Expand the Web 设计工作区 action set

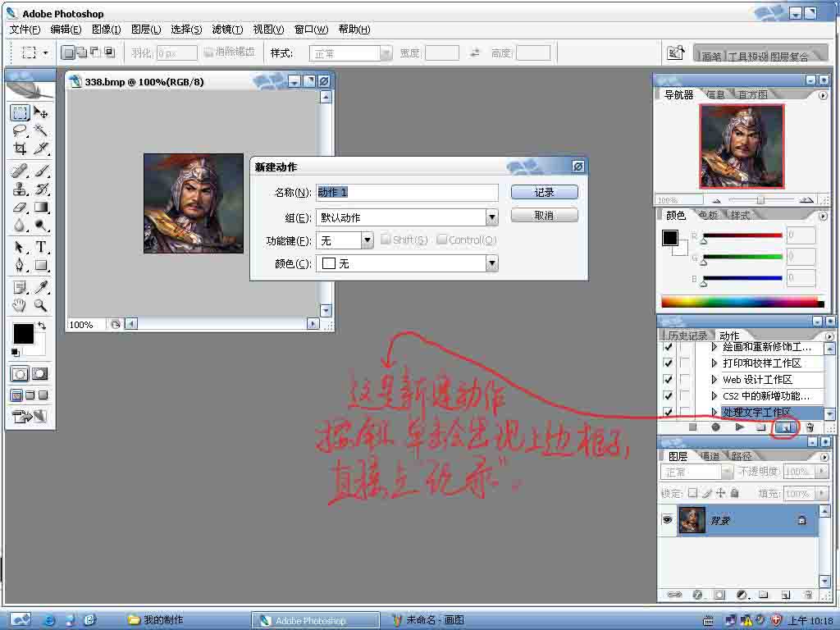[x=714, y=379]
